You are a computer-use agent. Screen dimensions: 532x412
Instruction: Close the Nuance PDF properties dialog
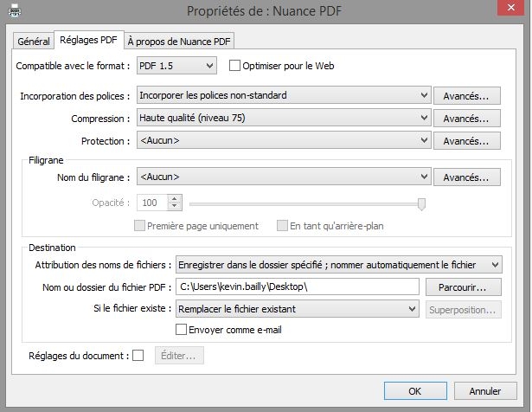click(511, 8)
